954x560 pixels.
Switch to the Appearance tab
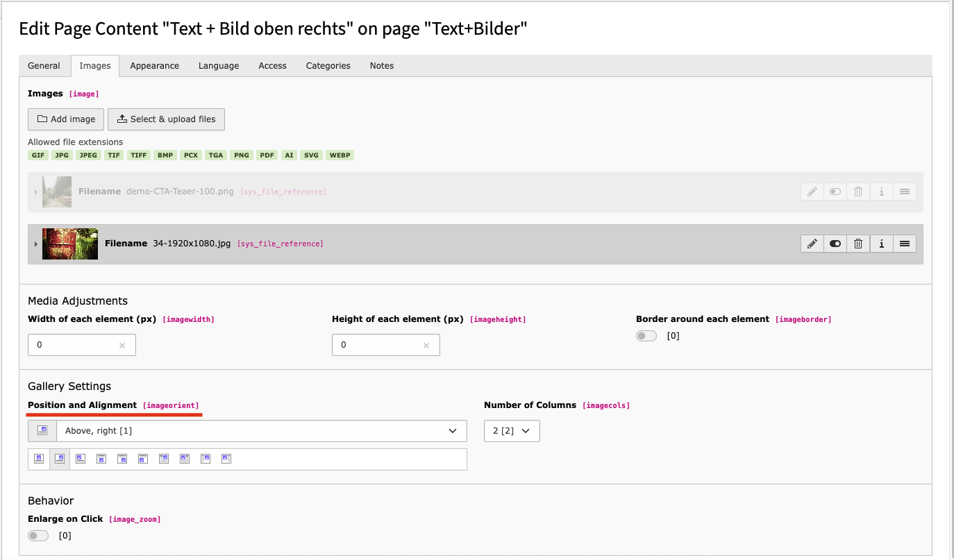tap(154, 66)
